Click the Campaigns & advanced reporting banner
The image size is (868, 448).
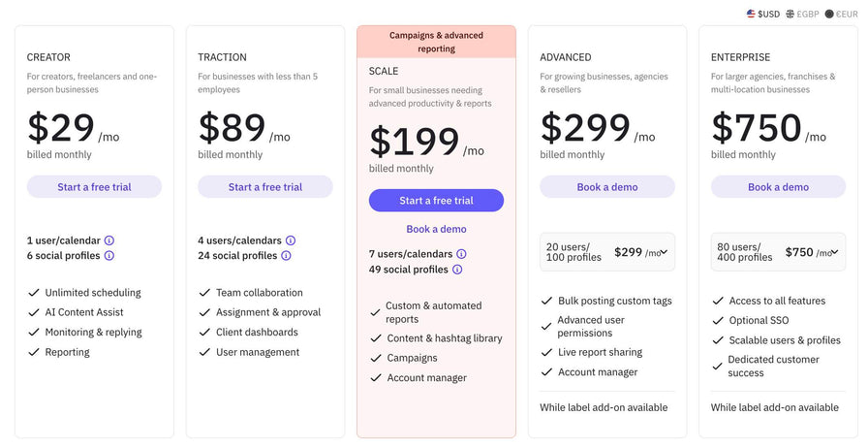[x=436, y=42]
